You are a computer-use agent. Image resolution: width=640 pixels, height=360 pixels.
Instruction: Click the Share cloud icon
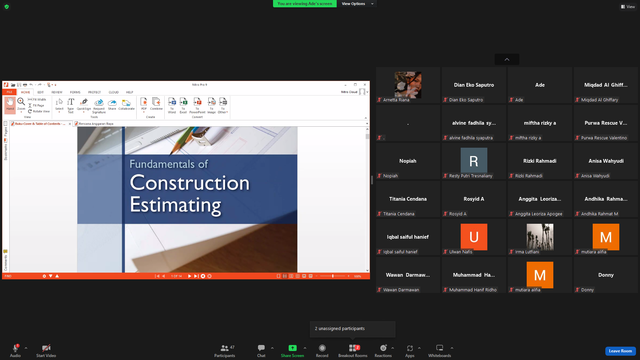point(112,104)
